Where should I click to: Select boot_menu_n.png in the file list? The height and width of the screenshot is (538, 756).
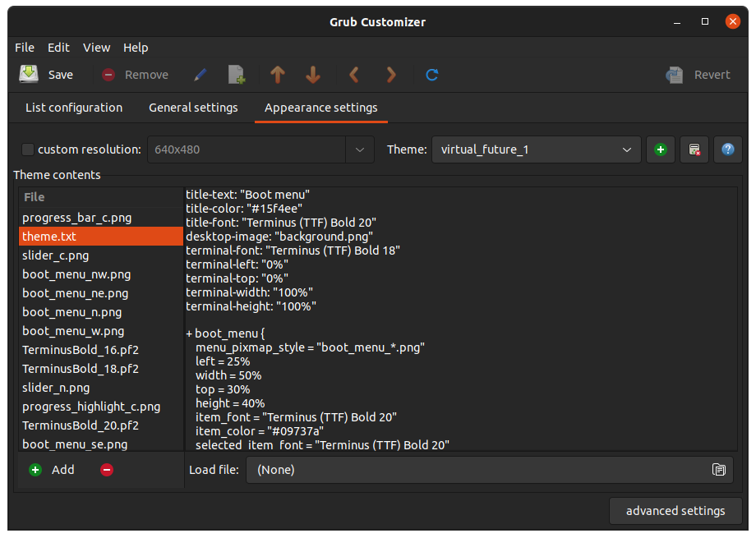point(101,312)
